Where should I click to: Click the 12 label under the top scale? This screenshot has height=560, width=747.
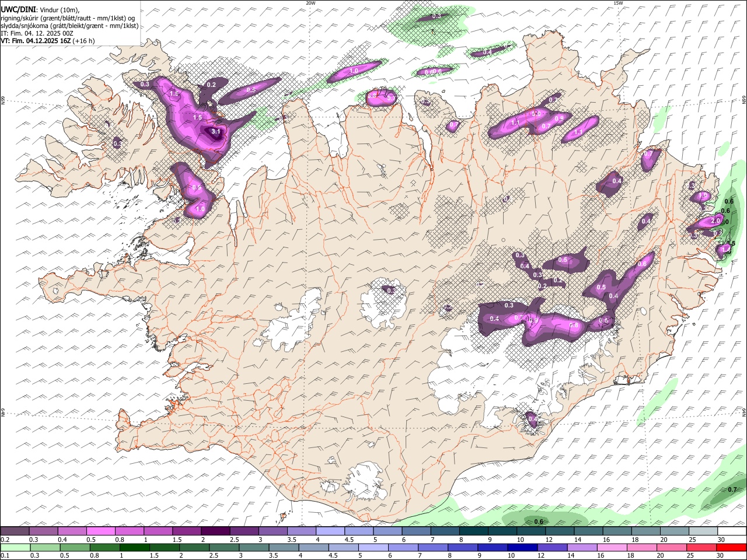click(549, 540)
